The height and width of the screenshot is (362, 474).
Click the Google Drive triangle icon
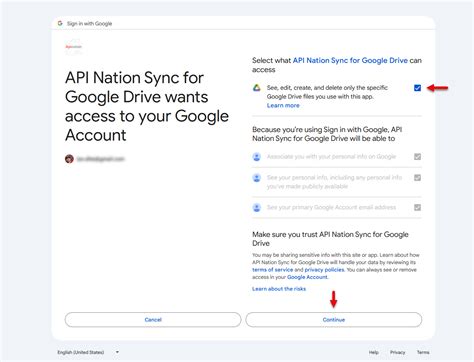(257, 88)
